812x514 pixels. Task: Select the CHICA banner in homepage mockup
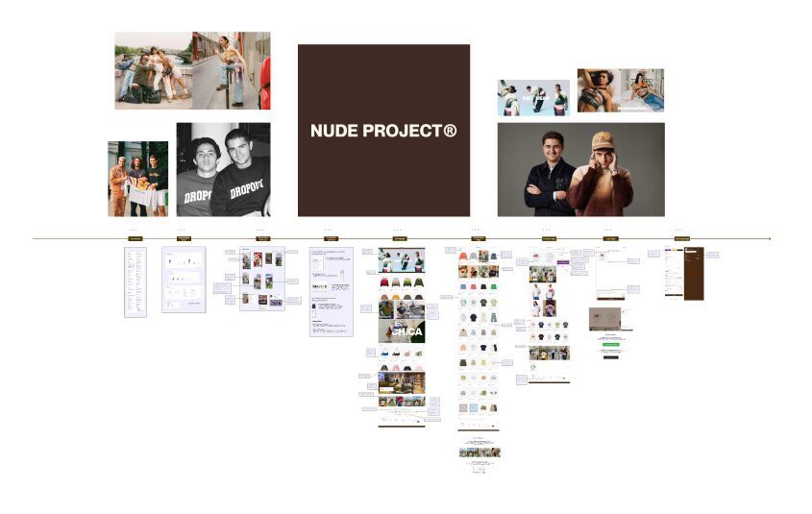tap(402, 330)
